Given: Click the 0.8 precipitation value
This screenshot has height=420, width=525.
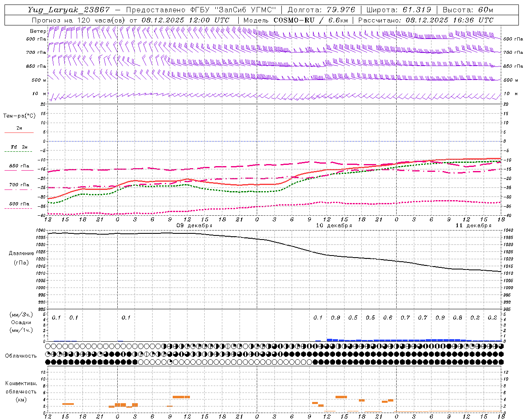Looking at the screenshot, I should pyautogui.click(x=457, y=317).
